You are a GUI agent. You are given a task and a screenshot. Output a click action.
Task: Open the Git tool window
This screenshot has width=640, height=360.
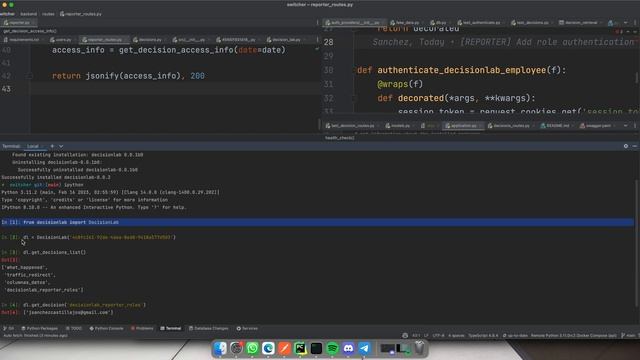(x=8, y=328)
